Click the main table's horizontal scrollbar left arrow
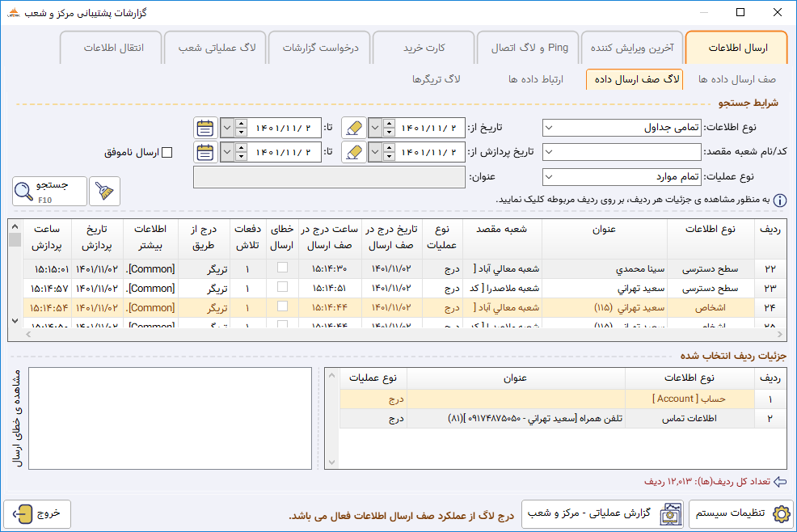Screen dimensions: 797x532 [28, 334]
